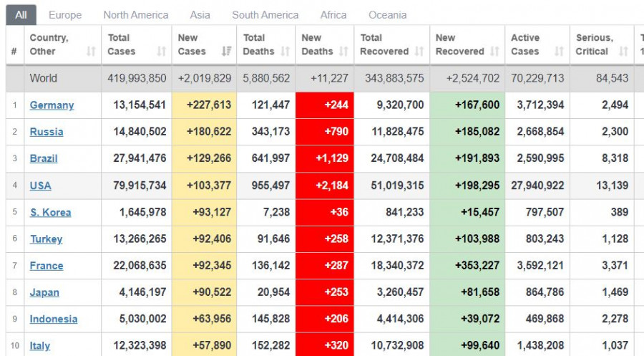Select USA total cases 79,915,734
Image resolution: width=644 pixels, height=356 pixels.
(140, 186)
